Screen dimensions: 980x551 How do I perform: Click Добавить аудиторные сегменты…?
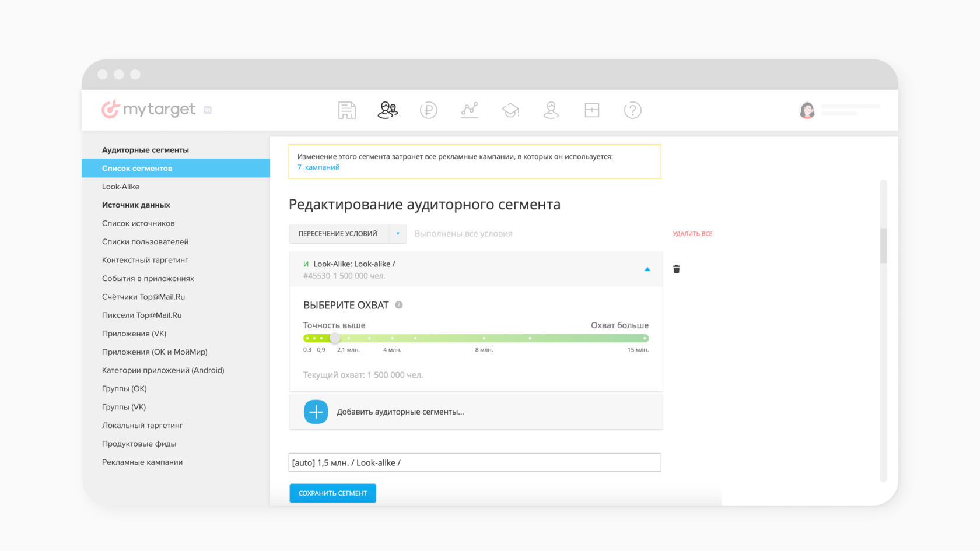[400, 412]
